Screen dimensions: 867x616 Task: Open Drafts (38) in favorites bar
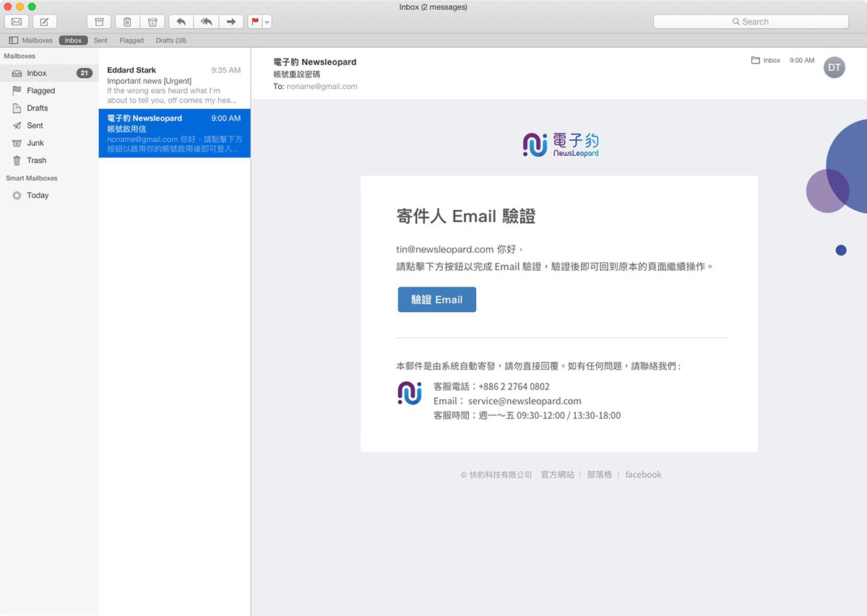(x=171, y=40)
